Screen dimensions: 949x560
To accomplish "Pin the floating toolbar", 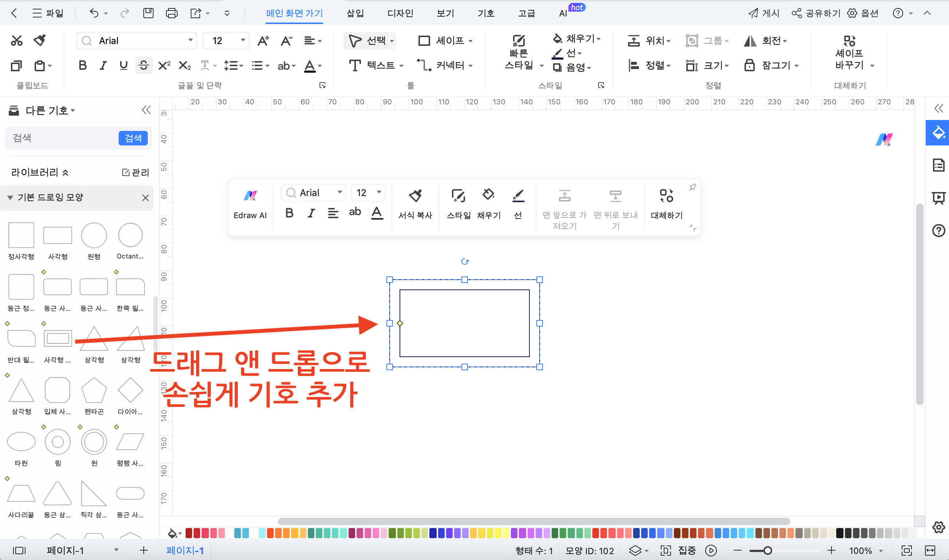I will coord(693,187).
